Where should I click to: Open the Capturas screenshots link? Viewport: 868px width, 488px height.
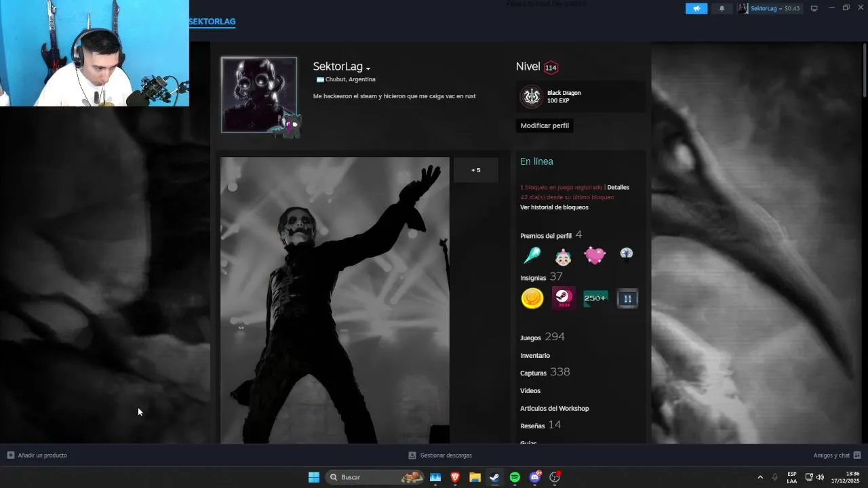coord(533,373)
